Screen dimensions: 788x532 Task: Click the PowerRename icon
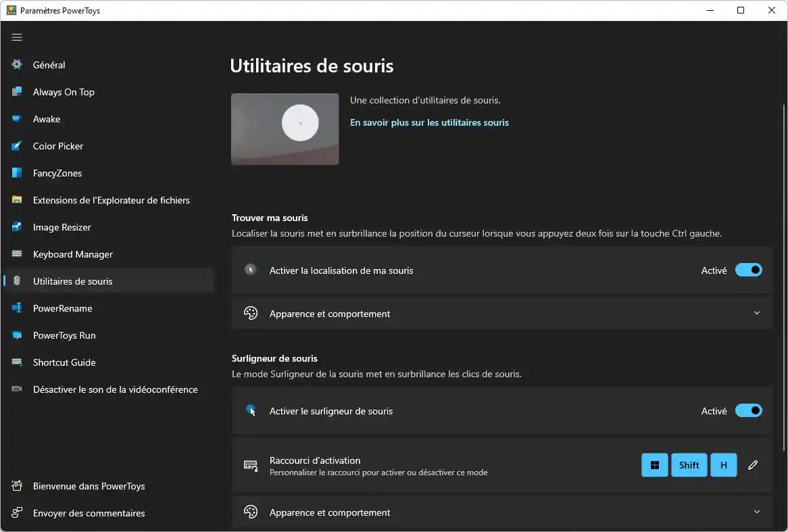pos(17,308)
